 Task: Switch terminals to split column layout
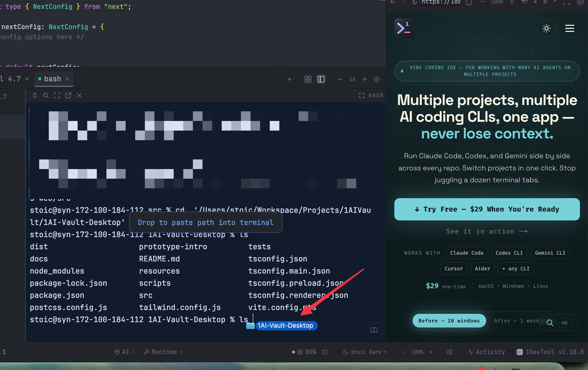[321, 79]
